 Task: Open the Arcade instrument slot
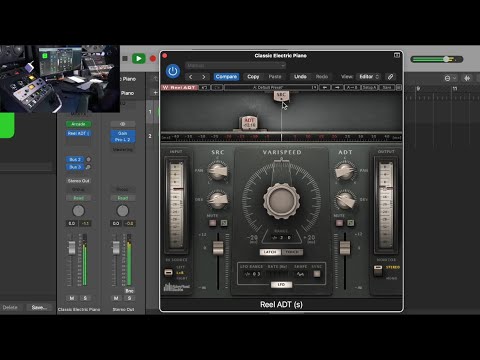pyautogui.click(x=79, y=124)
